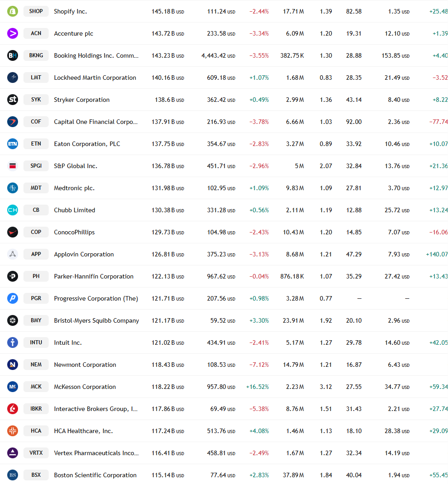This screenshot has height=484, width=448.
Task: Click the Boston Scientific logo icon
Action: pos(13,475)
